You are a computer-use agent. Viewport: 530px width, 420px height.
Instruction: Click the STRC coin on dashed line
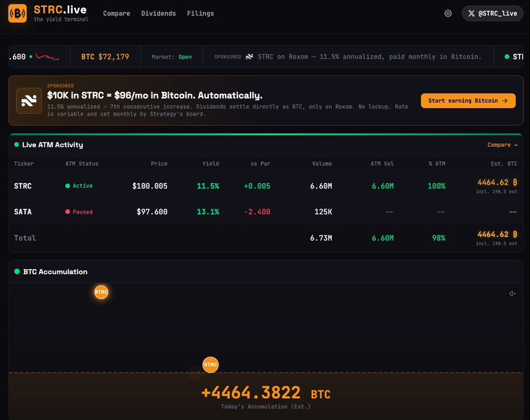click(210, 365)
